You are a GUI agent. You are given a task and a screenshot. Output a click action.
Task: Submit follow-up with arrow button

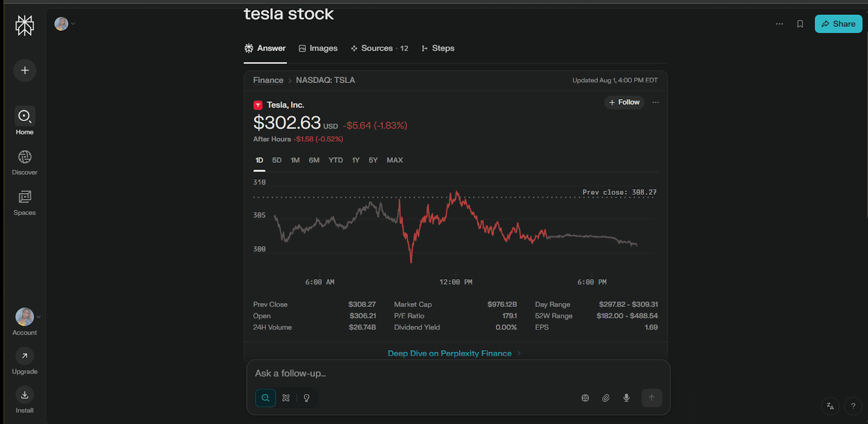(652, 398)
